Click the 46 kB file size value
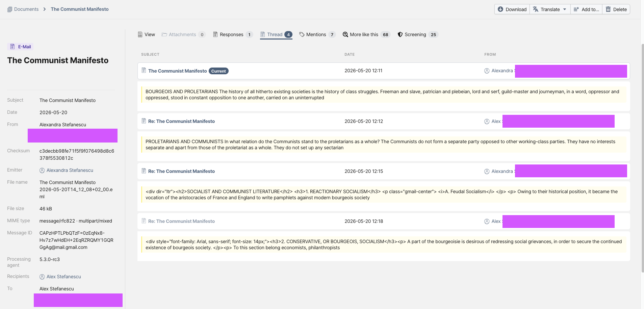This screenshot has width=644, height=309. [46, 209]
